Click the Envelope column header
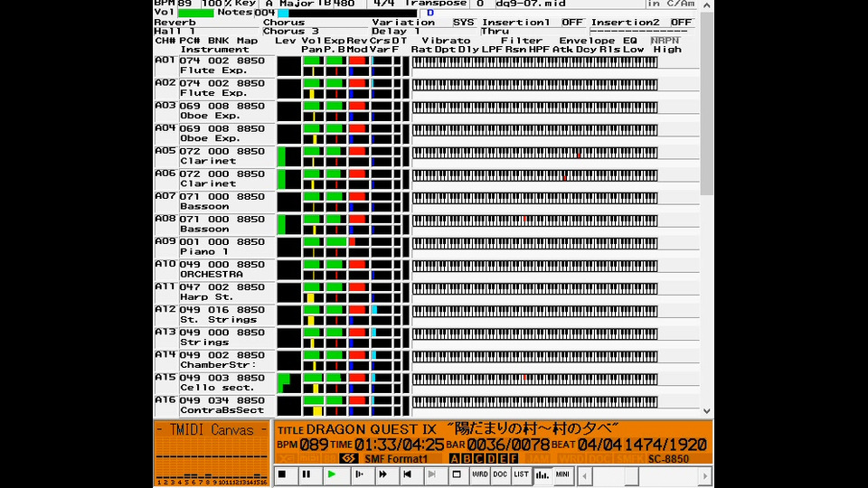Viewport: 868px width, 488px height. tap(587, 41)
